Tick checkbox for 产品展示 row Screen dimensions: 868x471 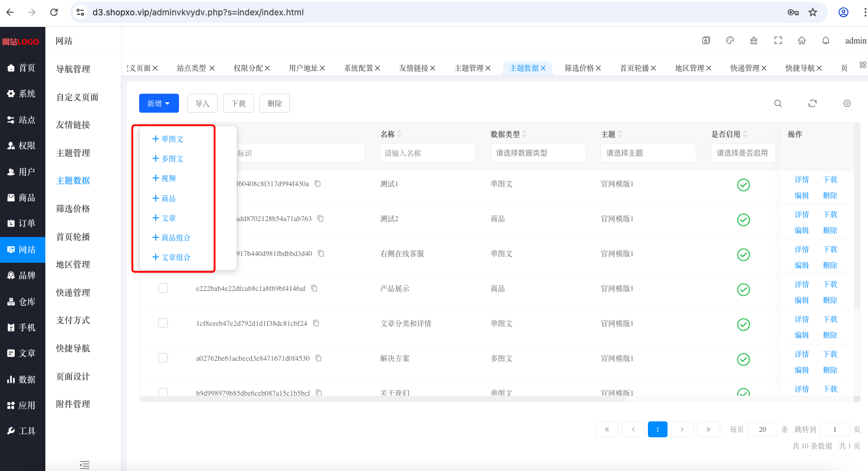163,288
